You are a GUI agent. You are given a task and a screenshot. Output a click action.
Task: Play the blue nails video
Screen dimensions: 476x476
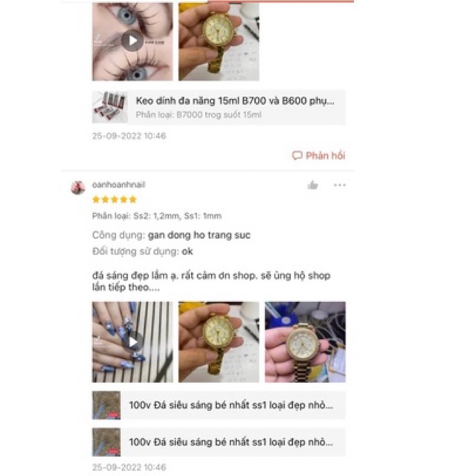[x=132, y=342]
